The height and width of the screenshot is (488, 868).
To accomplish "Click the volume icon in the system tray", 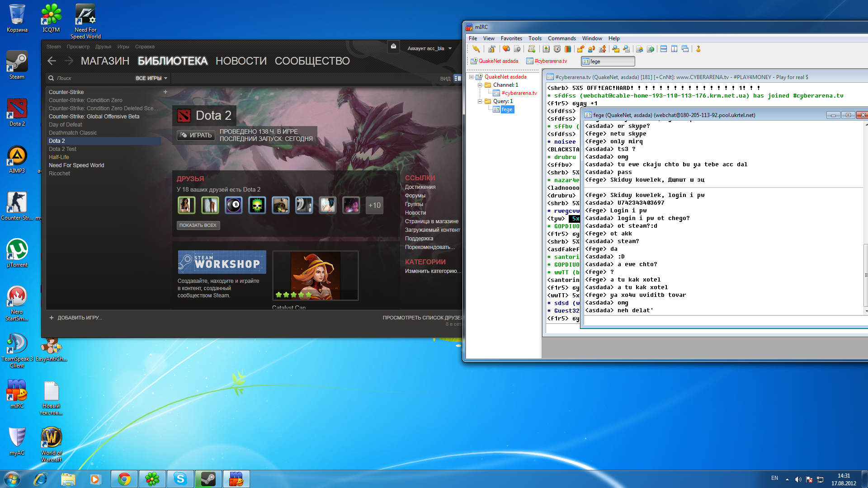I will (x=798, y=479).
